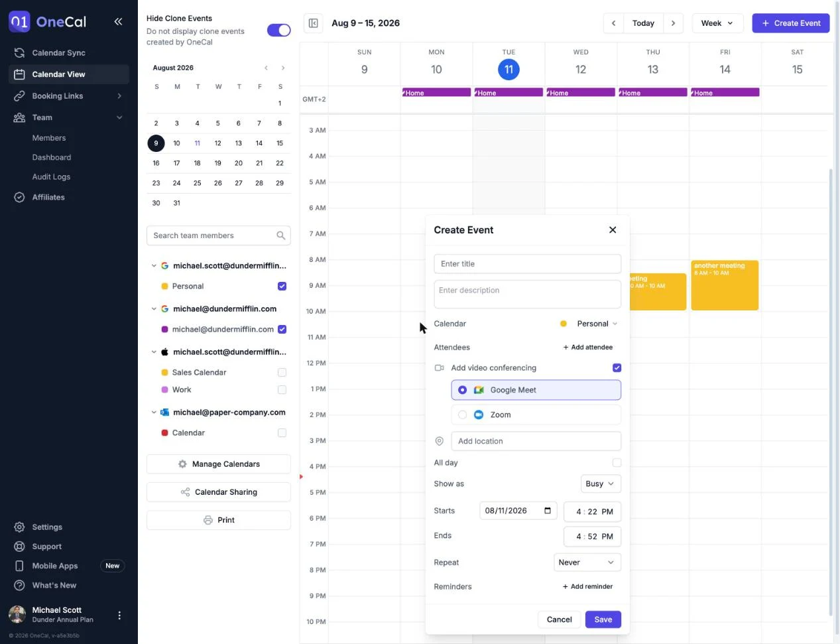This screenshot has width=840, height=644.
Task: Open Michael Scott account options menu
Action: click(x=119, y=615)
